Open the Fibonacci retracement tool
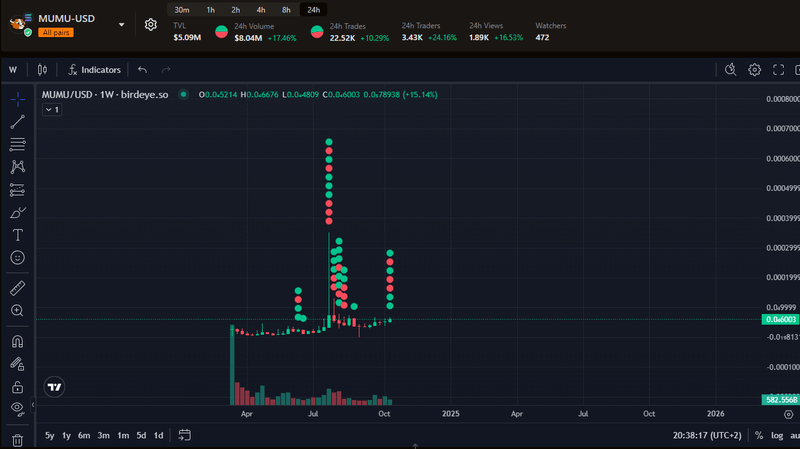The width and height of the screenshot is (800, 449). pyautogui.click(x=17, y=144)
